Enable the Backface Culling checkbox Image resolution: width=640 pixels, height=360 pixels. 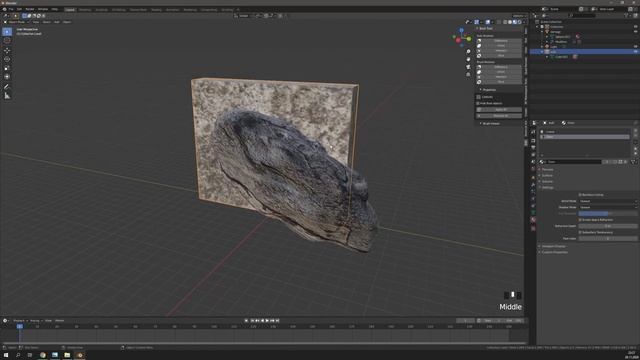580,195
